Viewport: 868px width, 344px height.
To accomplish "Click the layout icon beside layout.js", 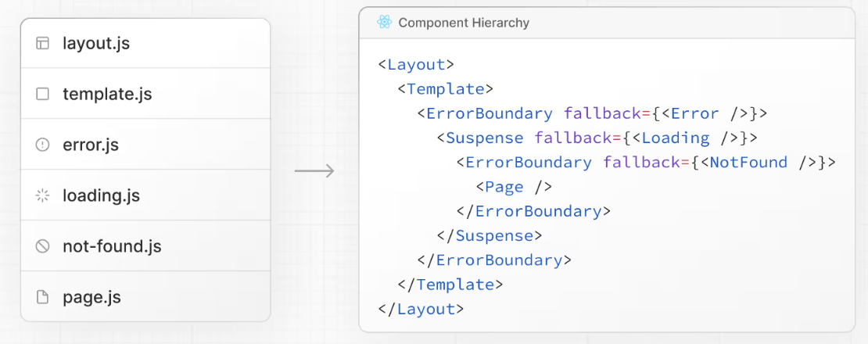I will coord(43,44).
